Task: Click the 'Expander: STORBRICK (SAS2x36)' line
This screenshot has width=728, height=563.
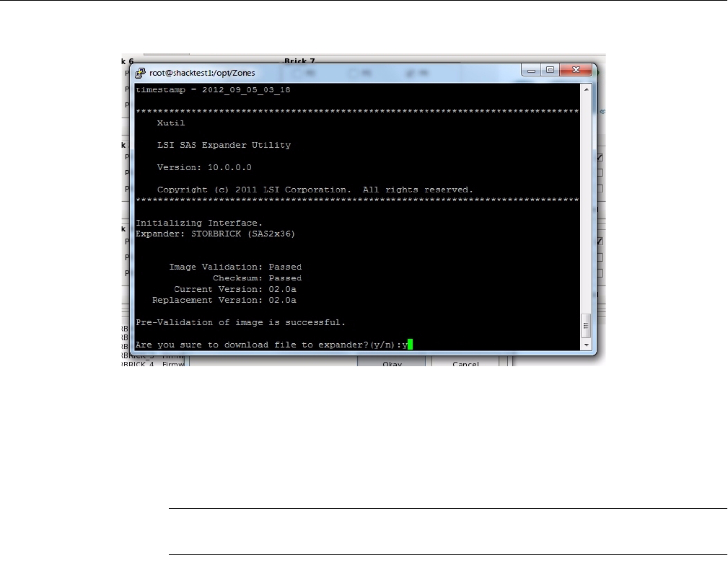Action: coord(216,234)
